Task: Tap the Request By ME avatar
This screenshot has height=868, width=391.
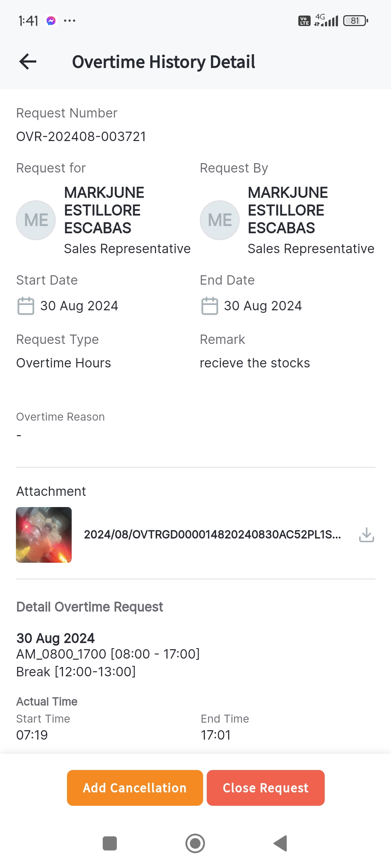Action: pyautogui.click(x=220, y=220)
